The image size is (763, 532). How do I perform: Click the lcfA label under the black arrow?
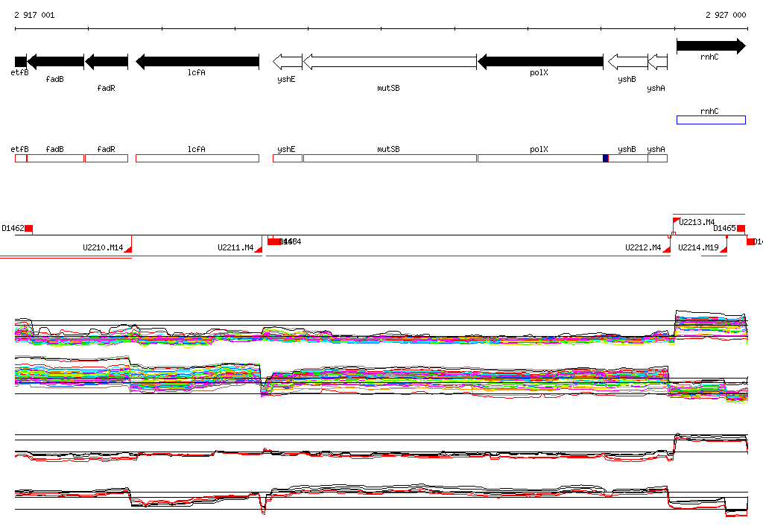[197, 72]
